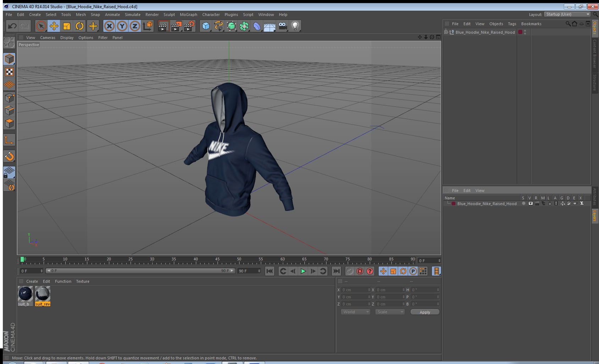Switch to Model mode in left palette
The width and height of the screenshot is (599, 364).
click(9, 59)
